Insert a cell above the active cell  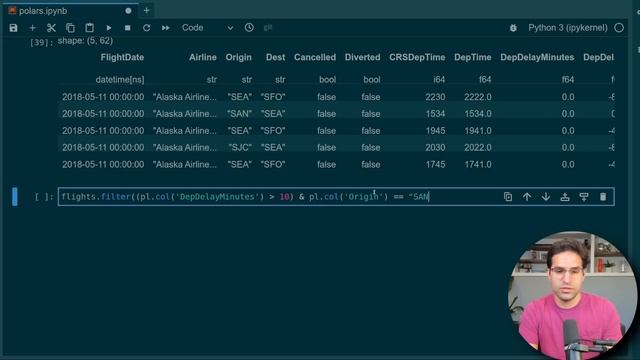pyautogui.click(x=565, y=197)
